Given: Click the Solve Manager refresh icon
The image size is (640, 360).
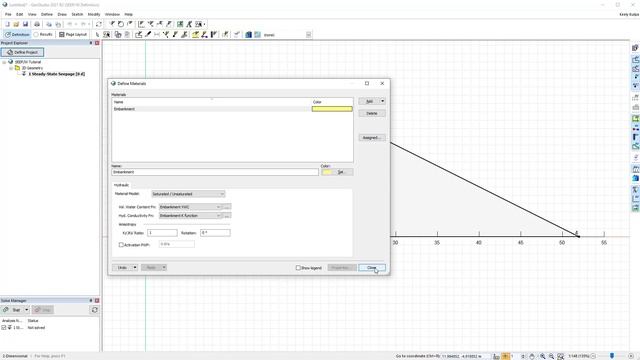Looking at the screenshot, I should pos(95,310).
